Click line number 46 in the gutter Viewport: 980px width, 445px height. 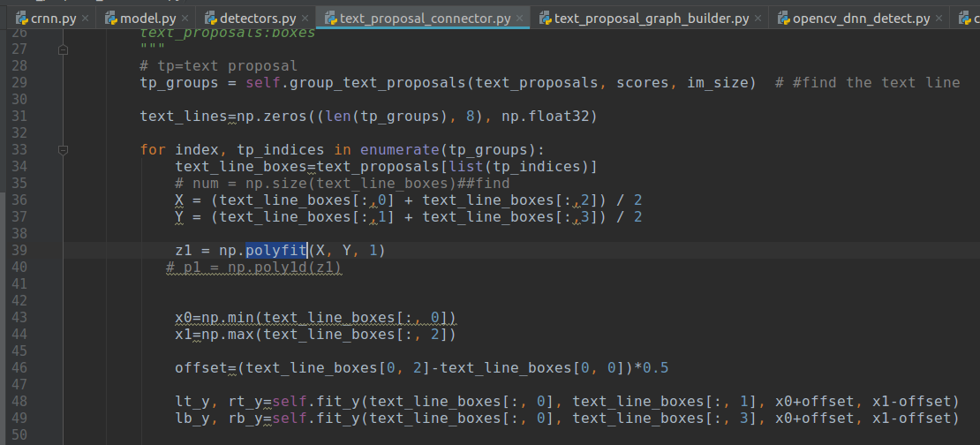[19, 368]
